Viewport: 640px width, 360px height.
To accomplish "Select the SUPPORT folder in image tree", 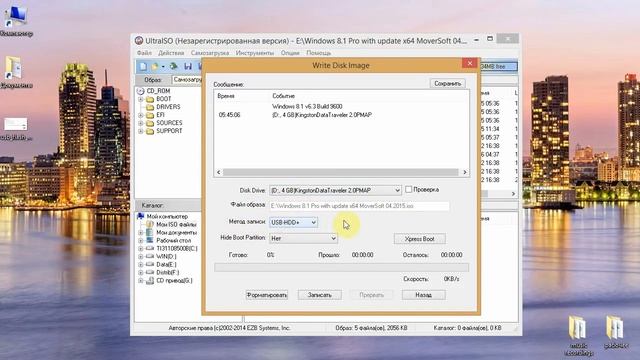I will pos(169,131).
